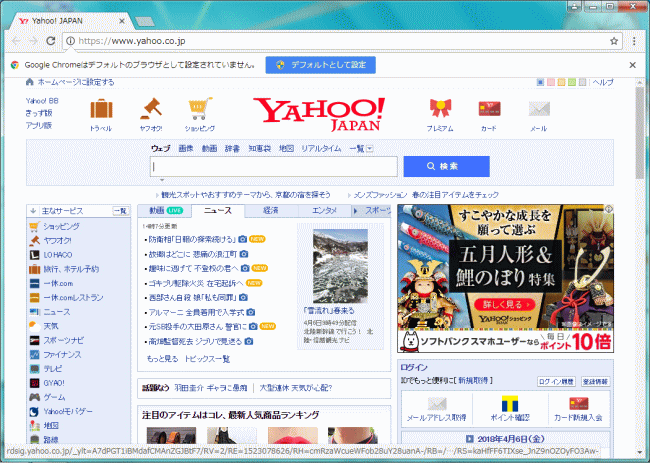This screenshot has height=463, width=650.
Task: Open LOHACO in the services sidebar
Action: [x=58, y=255]
